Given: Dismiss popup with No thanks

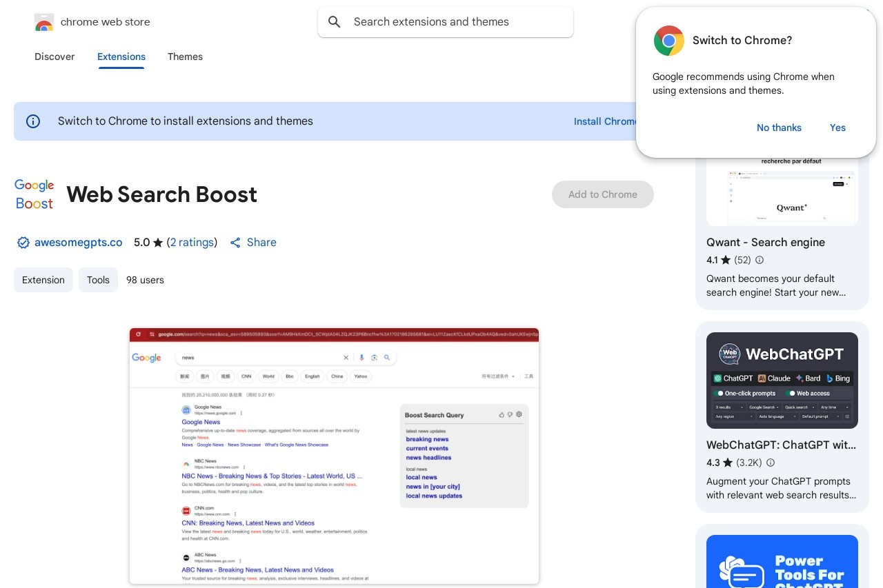Looking at the screenshot, I should 779,128.
